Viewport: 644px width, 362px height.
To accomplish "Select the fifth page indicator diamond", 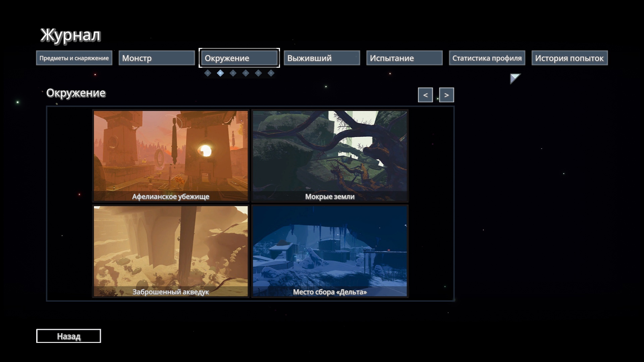I will coord(258,73).
